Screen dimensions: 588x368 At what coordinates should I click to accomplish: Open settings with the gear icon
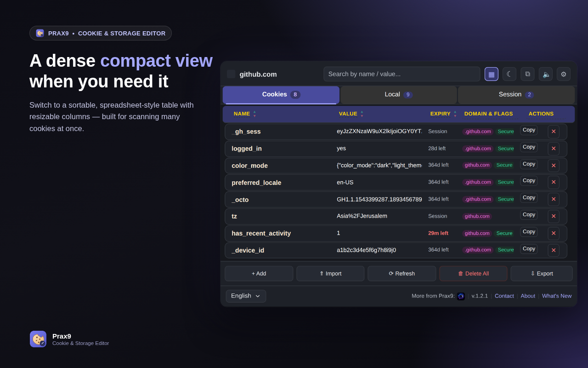click(x=564, y=74)
